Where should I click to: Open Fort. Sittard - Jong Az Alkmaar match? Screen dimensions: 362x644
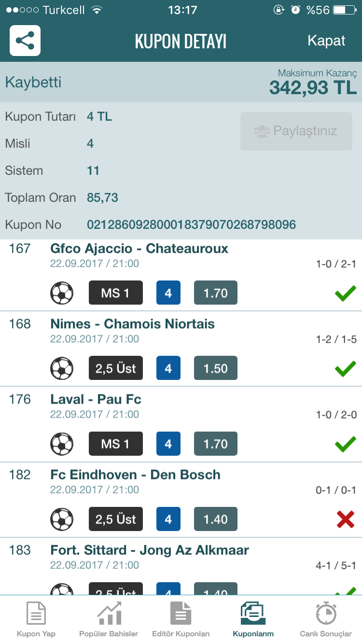tap(150, 550)
